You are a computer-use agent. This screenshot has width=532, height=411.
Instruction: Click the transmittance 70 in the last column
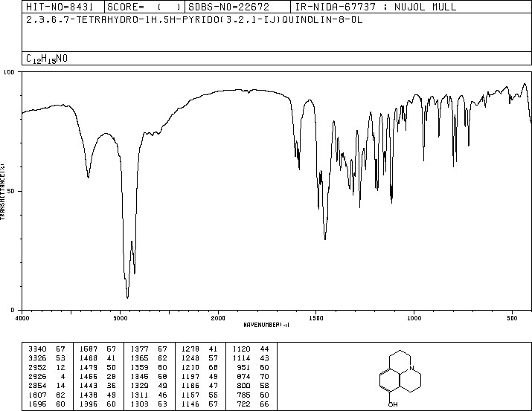[x=264, y=376]
